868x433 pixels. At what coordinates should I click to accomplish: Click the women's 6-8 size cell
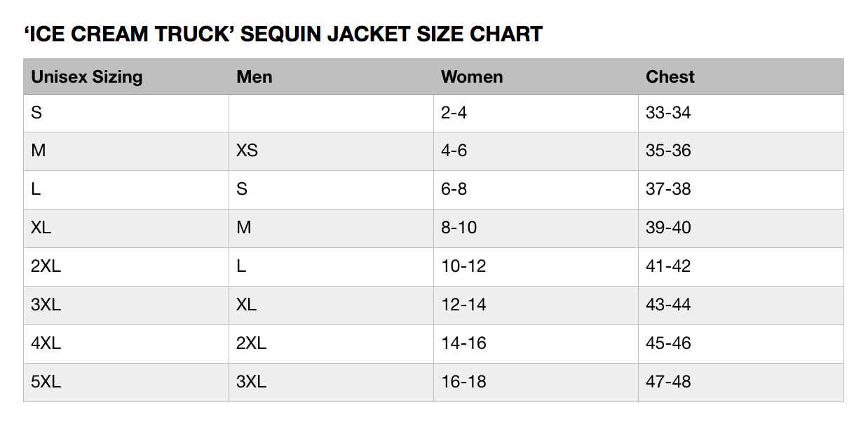(454, 189)
